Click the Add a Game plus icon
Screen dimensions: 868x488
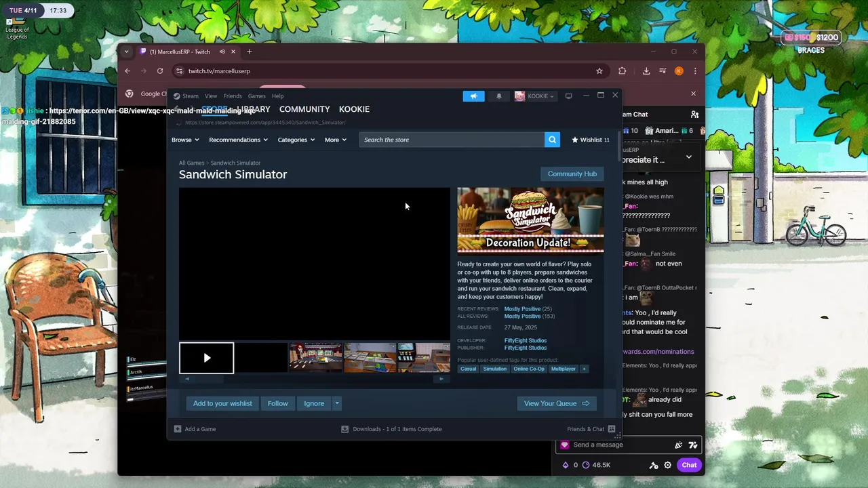[x=178, y=429]
